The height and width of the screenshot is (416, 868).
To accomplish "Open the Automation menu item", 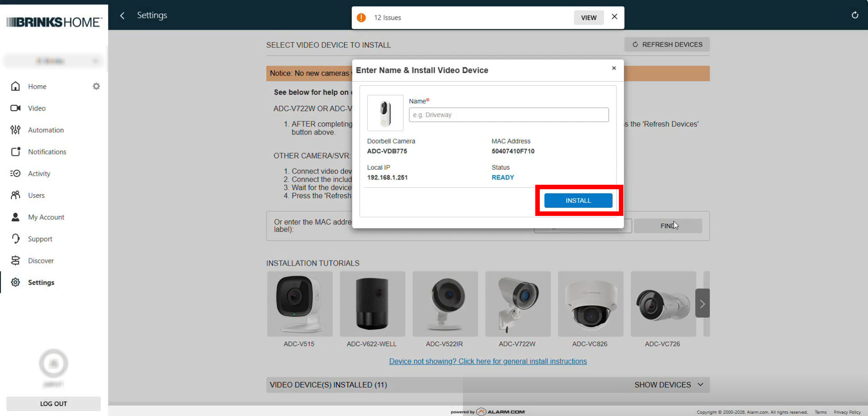I will (x=46, y=130).
